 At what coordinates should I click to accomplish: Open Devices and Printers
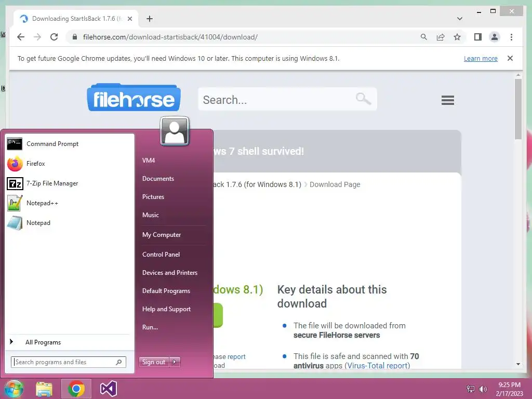click(170, 273)
